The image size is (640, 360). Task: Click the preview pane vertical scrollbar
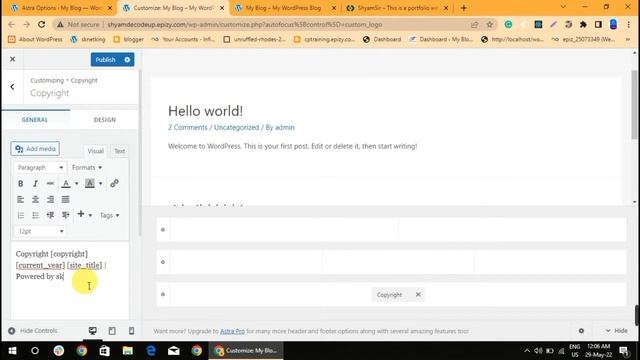(x=634, y=105)
